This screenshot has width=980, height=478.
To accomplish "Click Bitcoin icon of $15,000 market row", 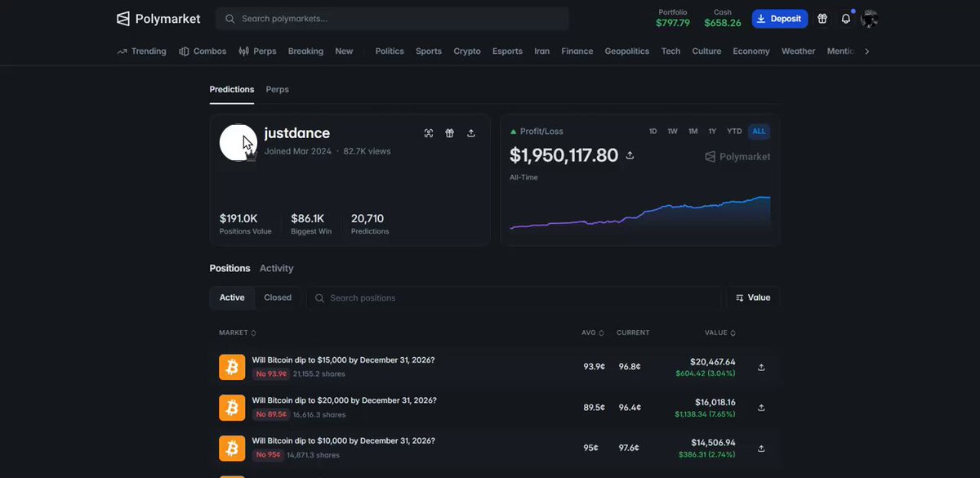I will (x=232, y=367).
